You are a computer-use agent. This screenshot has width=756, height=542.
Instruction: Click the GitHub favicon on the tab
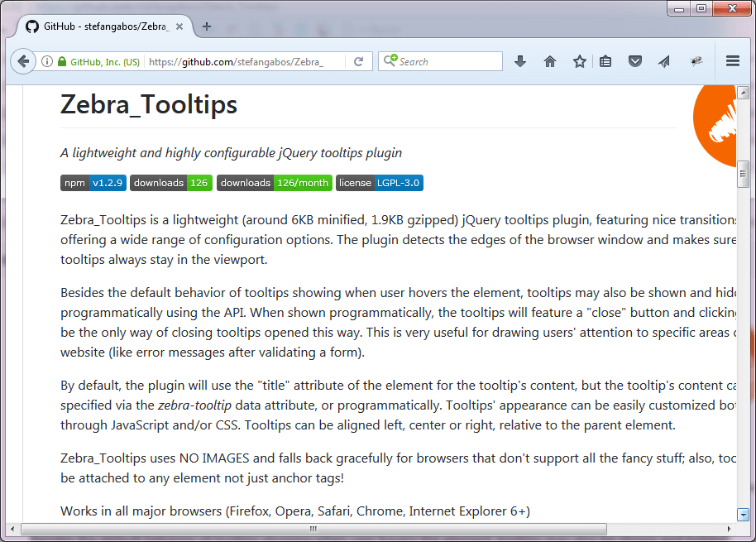[32, 26]
